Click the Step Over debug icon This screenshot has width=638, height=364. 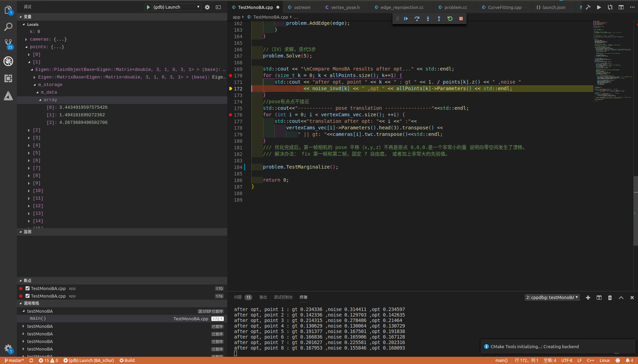[x=417, y=19]
